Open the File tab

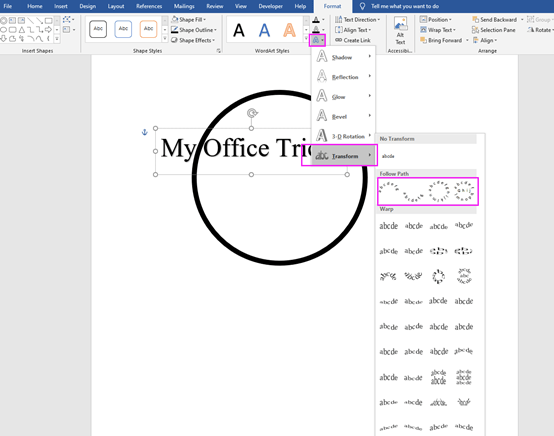click(8, 6)
